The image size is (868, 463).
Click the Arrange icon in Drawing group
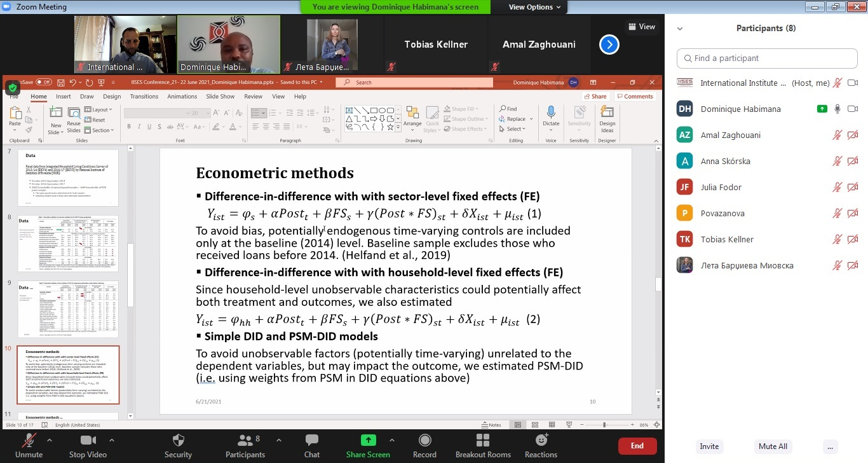pos(412,113)
